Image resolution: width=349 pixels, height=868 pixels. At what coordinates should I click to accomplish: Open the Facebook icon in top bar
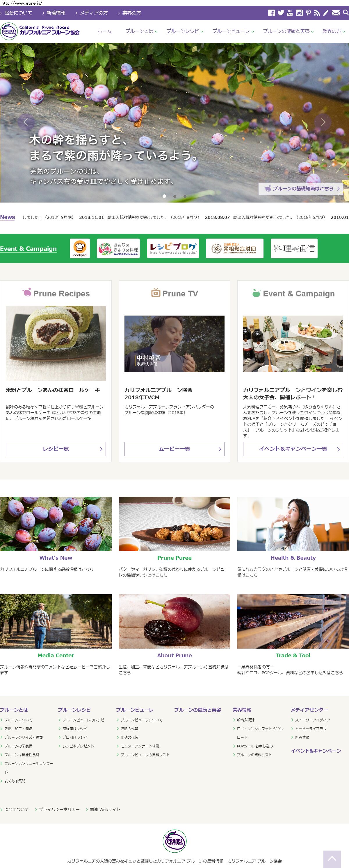tap(271, 13)
